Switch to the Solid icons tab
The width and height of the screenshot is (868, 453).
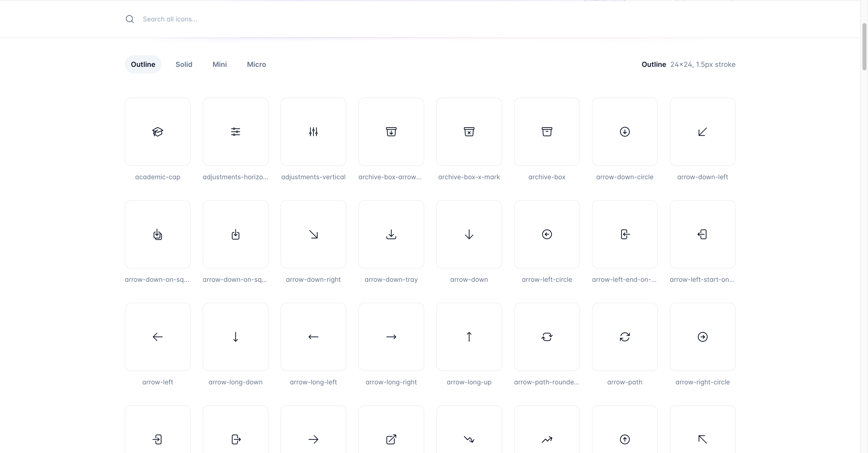184,64
